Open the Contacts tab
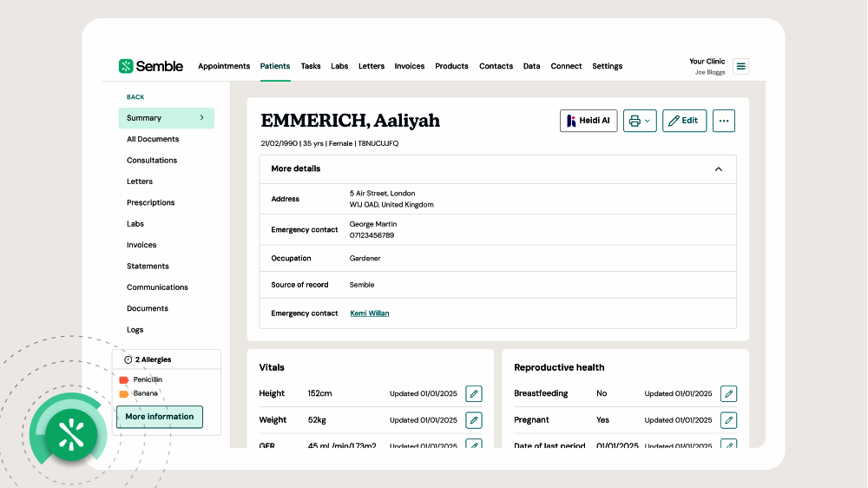The height and width of the screenshot is (488, 868). pyautogui.click(x=496, y=66)
